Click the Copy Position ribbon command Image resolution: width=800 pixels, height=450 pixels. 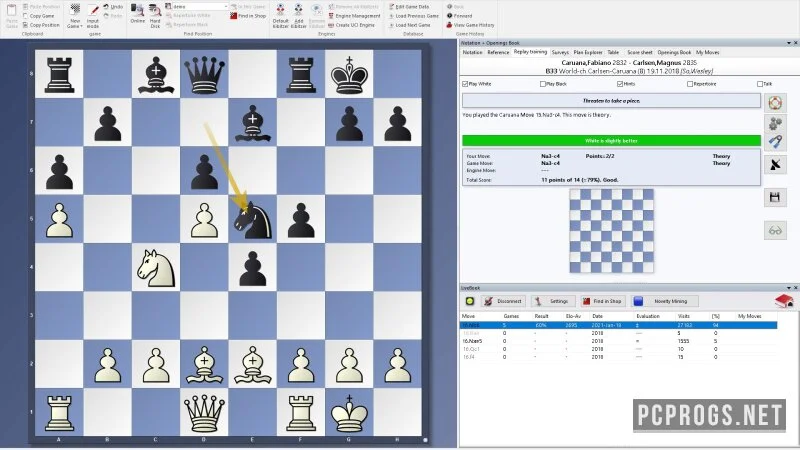(41, 24)
